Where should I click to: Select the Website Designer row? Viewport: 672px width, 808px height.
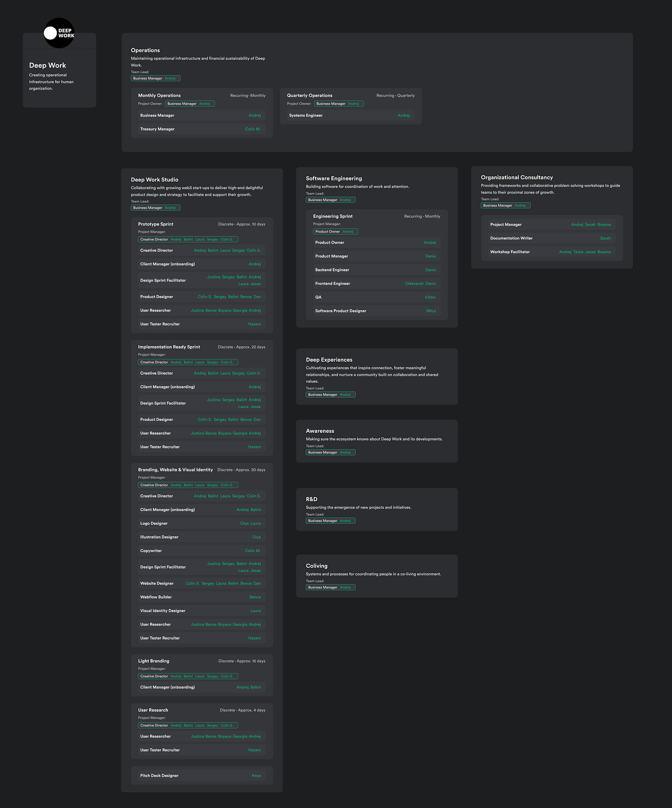click(202, 583)
